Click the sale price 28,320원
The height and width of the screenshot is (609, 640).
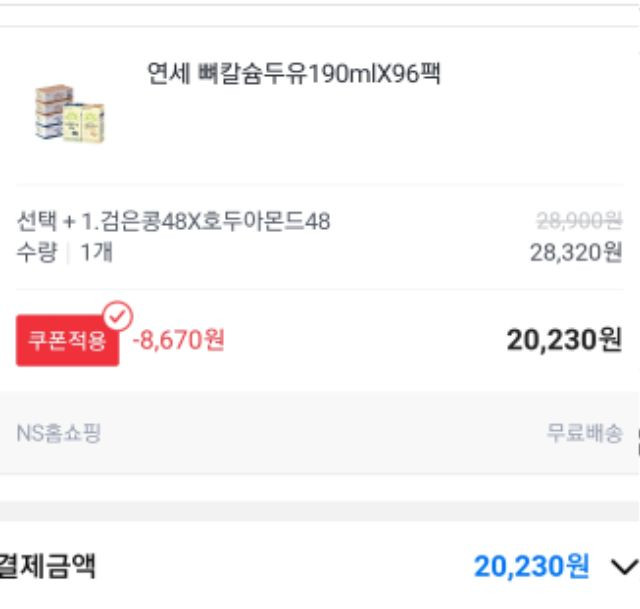coord(576,253)
